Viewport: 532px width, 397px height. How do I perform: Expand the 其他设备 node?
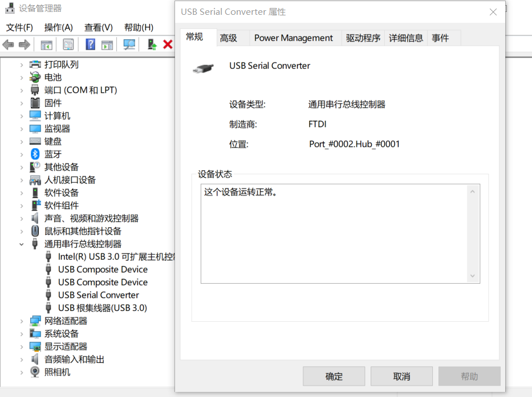[21, 167]
